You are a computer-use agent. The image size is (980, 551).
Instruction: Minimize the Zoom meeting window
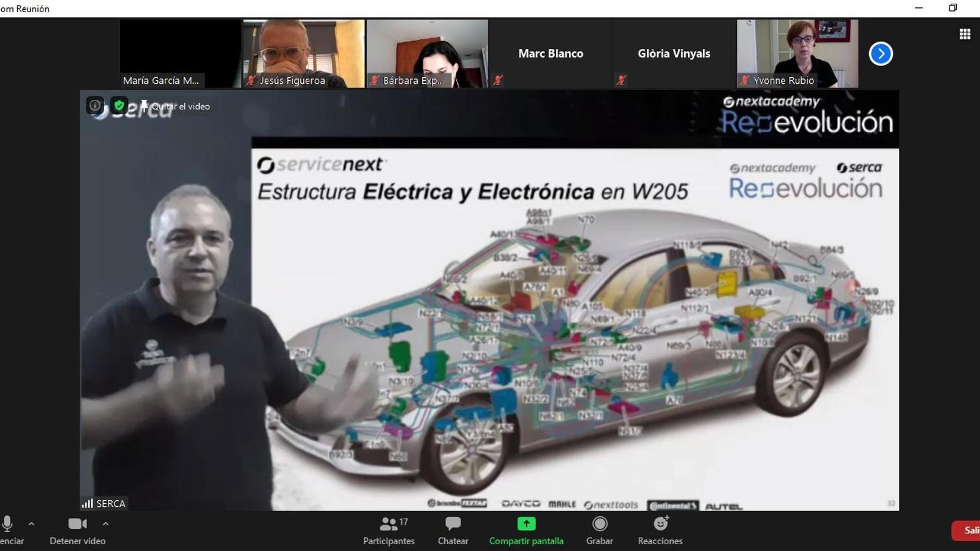(x=919, y=8)
